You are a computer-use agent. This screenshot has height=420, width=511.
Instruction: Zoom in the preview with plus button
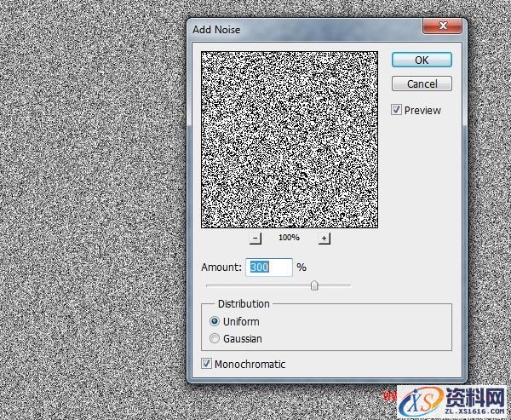(324, 239)
